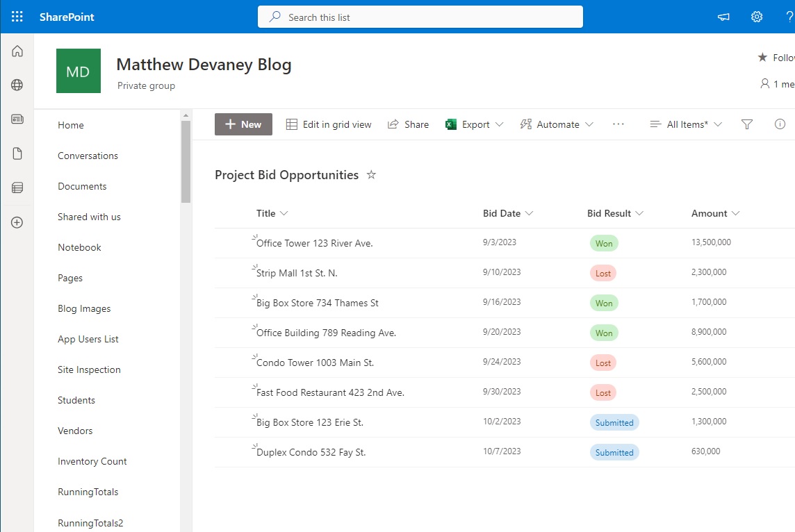Image resolution: width=795 pixels, height=532 pixels.
Task: Open the Microsoft 365 app launcher
Action: [17, 17]
